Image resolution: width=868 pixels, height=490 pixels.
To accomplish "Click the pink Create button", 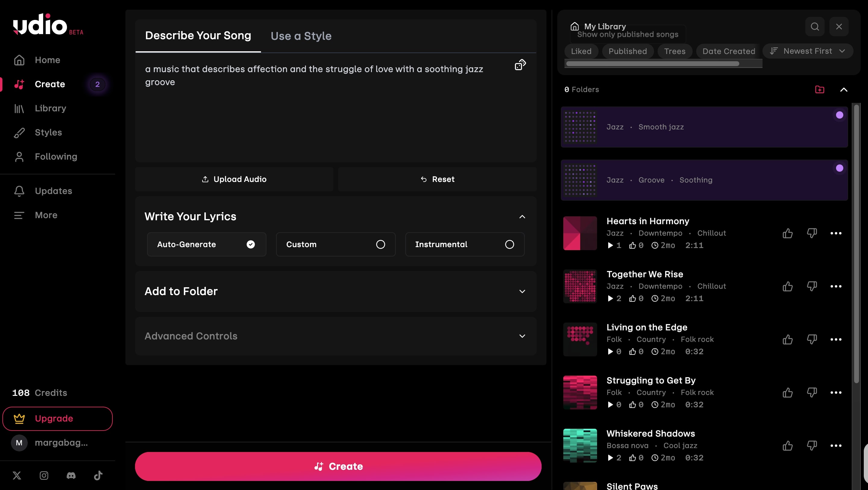I will tap(338, 466).
